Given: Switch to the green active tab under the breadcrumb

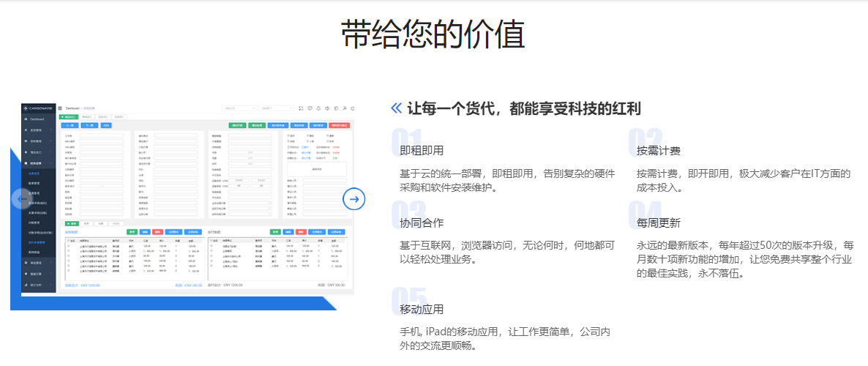Looking at the screenshot, I should pyautogui.click(x=68, y=116).
